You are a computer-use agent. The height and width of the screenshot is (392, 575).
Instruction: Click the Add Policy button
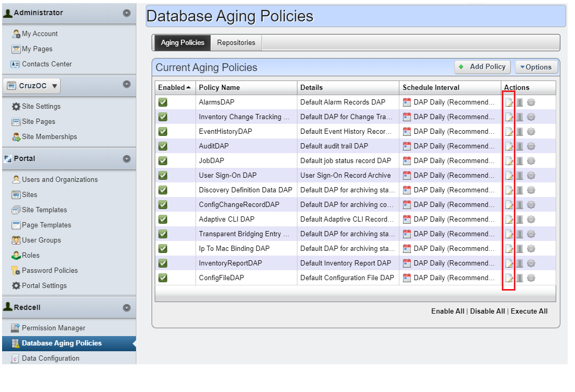click(481, 67)
